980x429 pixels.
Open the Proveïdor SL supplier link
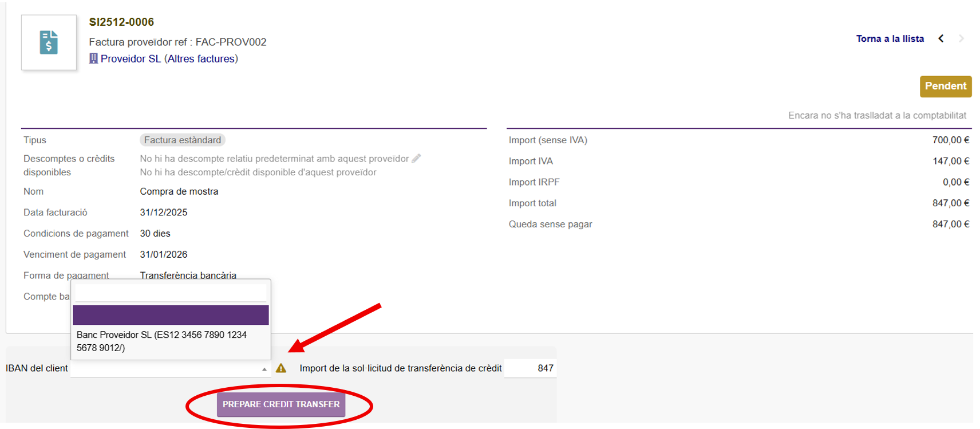point(131,58)
